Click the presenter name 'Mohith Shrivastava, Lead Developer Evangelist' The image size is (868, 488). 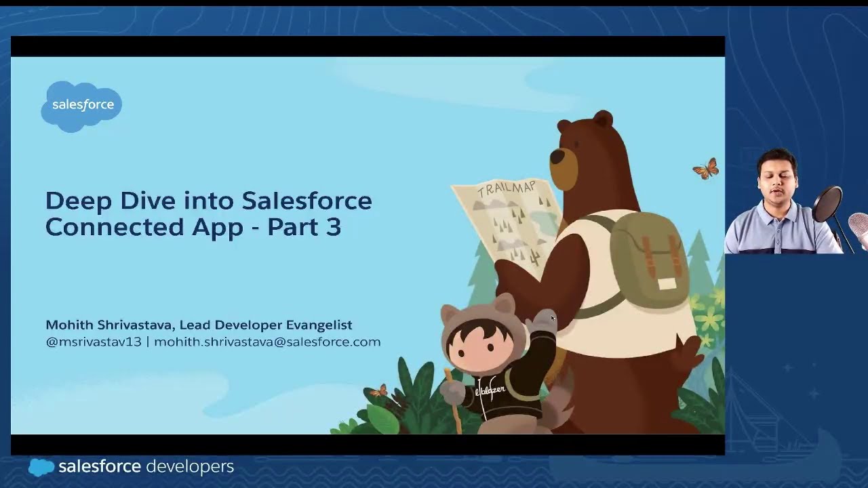tap(199, 325)
